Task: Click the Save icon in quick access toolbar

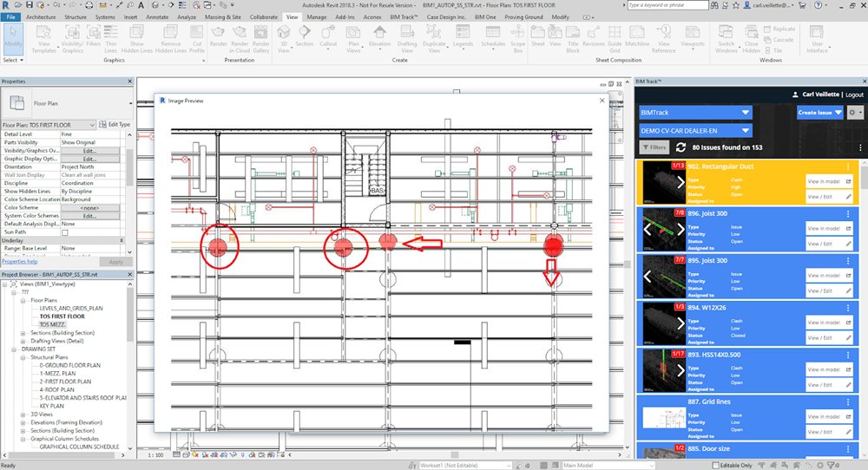Action: pyautogui.click(x=30, y=5)
